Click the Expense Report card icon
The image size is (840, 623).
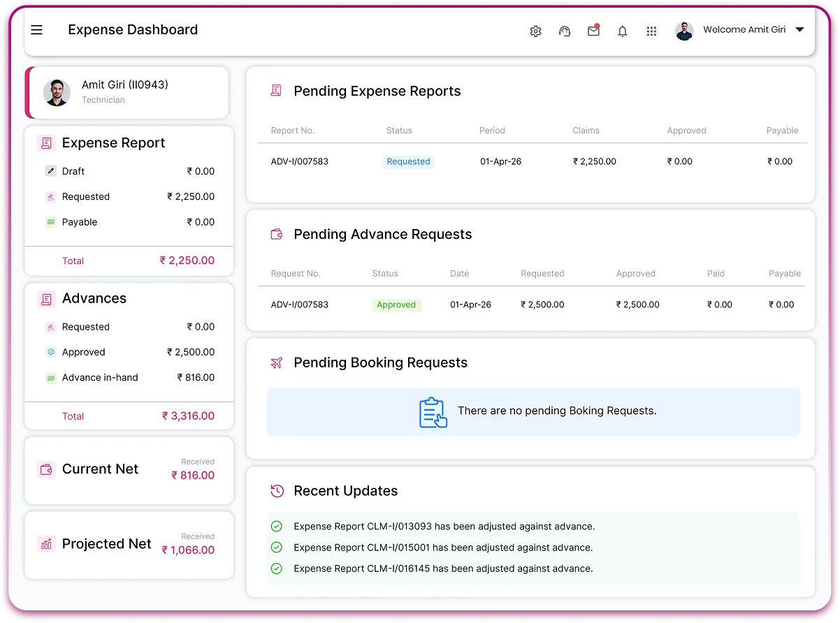pos(46,143)
